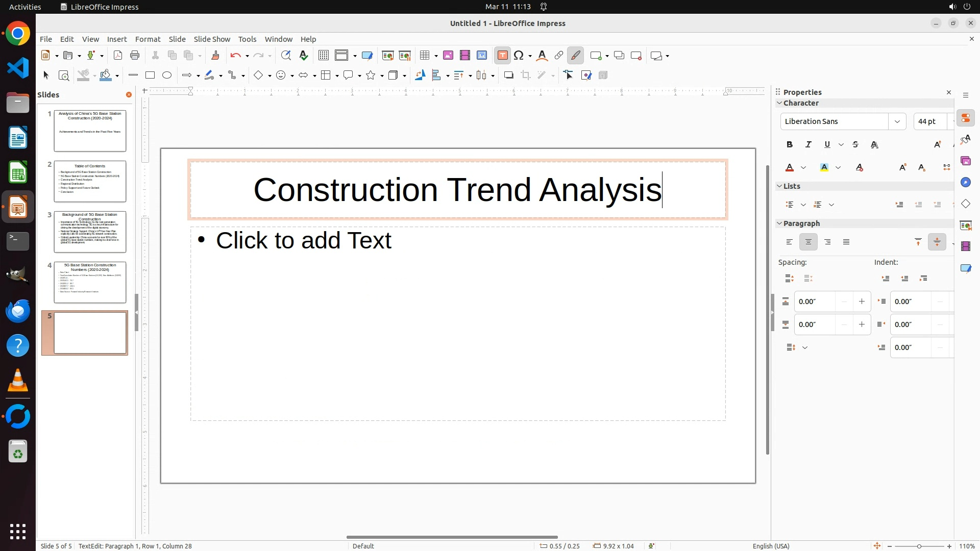Toggle Italic in Character panel

(808, 145)
